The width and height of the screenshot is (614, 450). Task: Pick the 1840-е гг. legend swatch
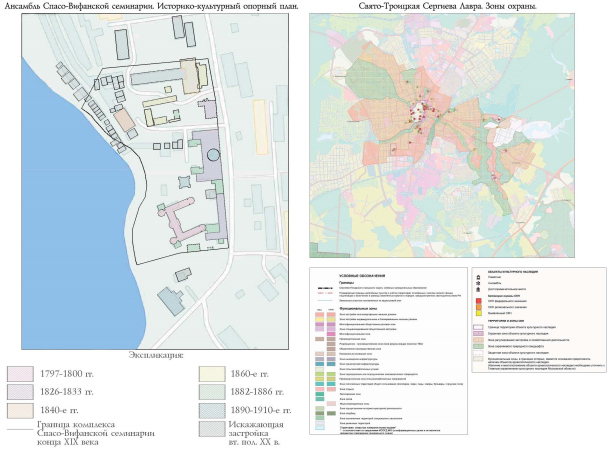pyautogui.click(x=22, y=410)
